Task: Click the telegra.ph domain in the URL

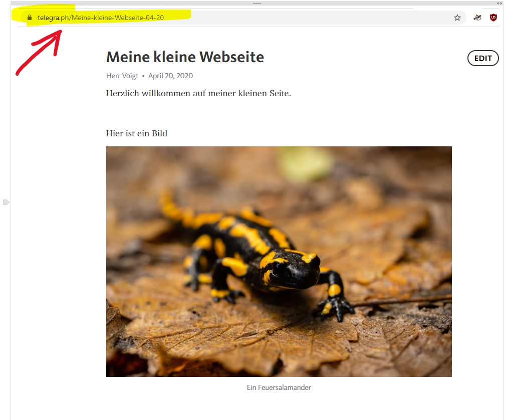Action: coord(53,18)
